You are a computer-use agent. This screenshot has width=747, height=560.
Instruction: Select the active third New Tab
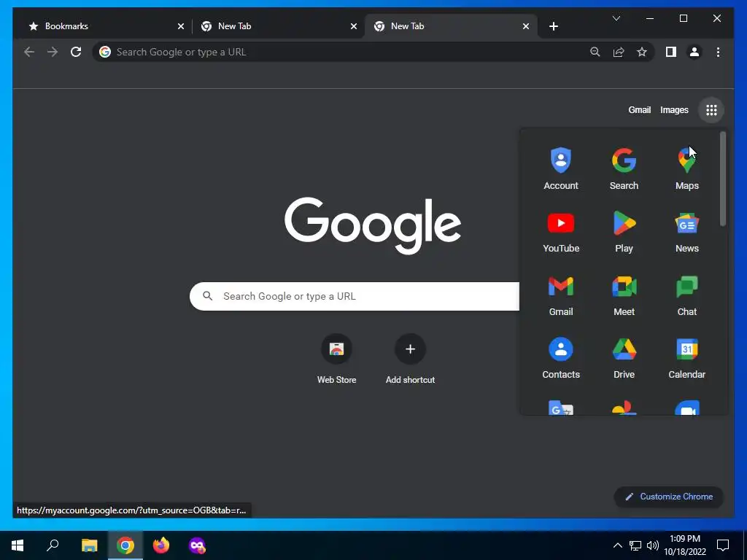point(451,26)
